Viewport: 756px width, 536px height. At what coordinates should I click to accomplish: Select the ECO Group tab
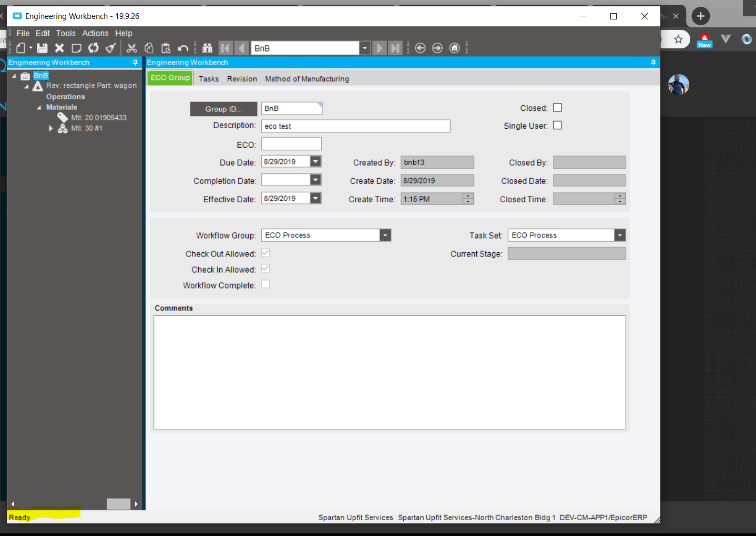pyautogui.click(x=170, y=78)
